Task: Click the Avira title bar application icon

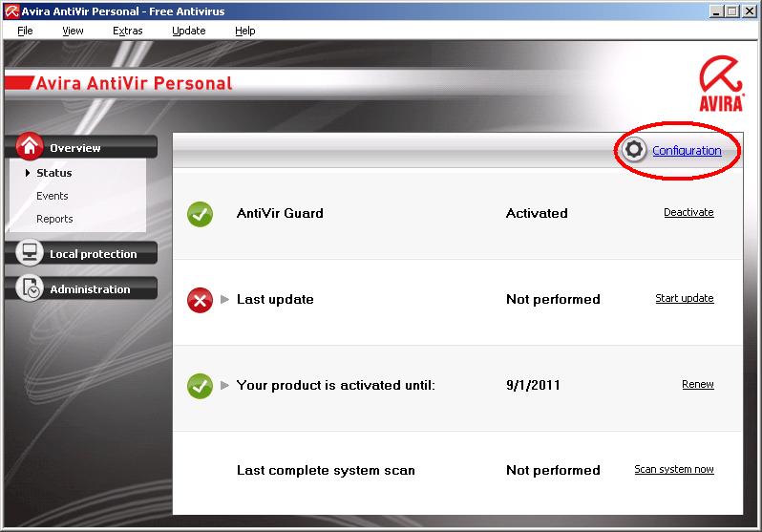Action: [x=11, y=11]
